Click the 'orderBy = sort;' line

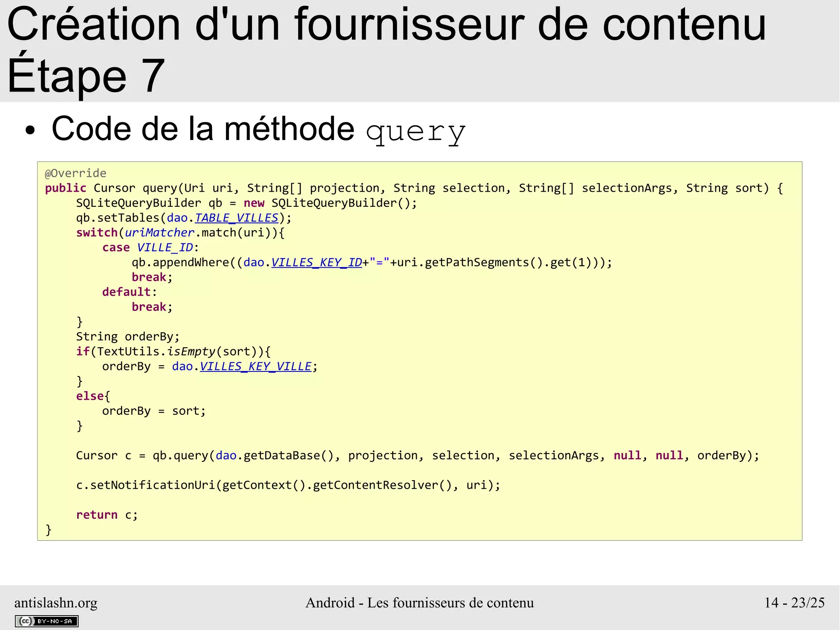[154, 411]
